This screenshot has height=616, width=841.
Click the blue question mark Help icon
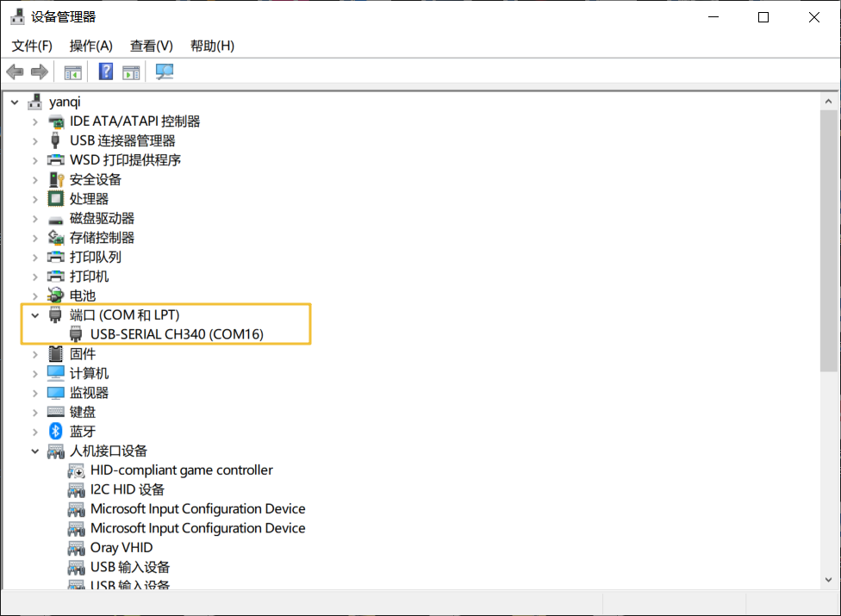click(106, 72)
